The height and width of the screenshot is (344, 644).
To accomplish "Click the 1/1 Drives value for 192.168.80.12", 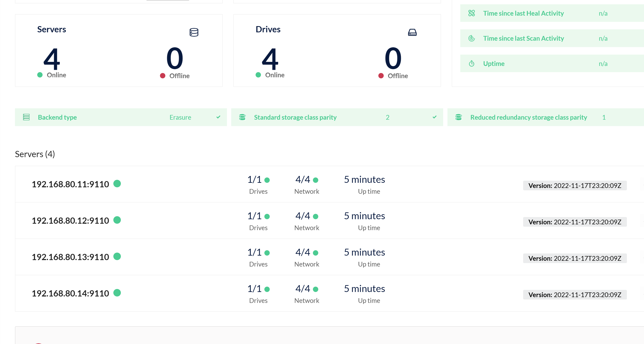I will [x=254, y=216].
